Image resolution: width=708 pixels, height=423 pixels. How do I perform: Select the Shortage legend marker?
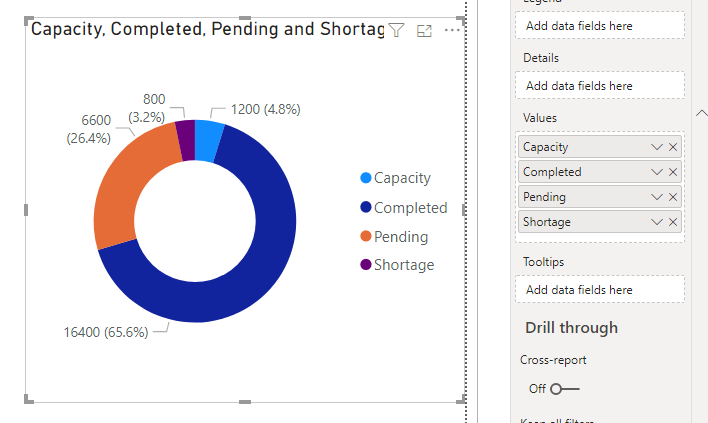tap(366, 265)
